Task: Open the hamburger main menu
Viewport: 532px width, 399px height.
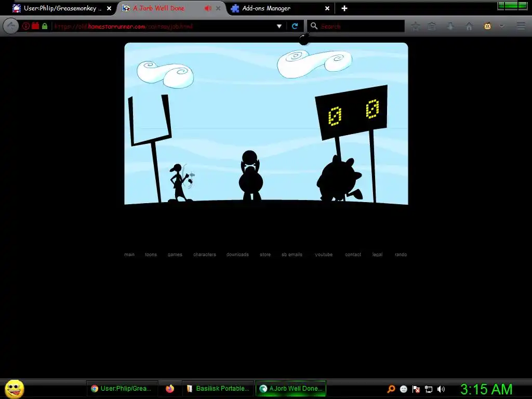Action: pos(521,26)
